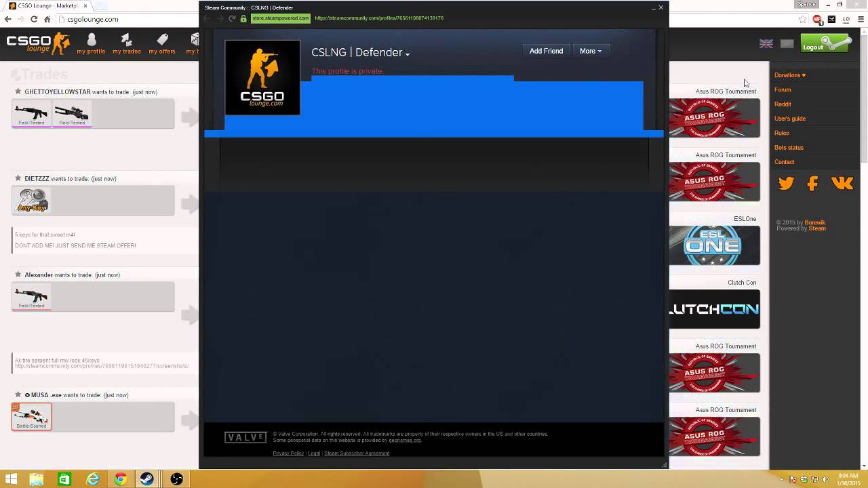Open the Forum link

coord(783,89)
